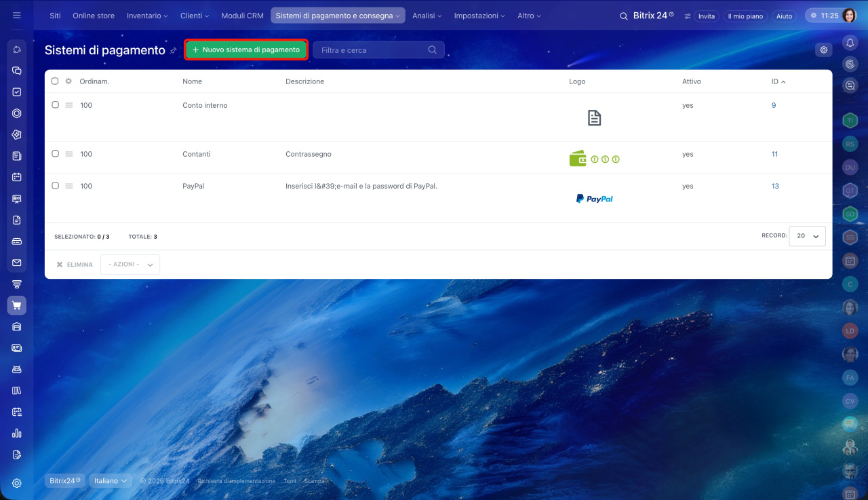The image size is (868, 500).
Task: Click the pin icon beside Sistemi di pagamento title
Action: (174, 50)
